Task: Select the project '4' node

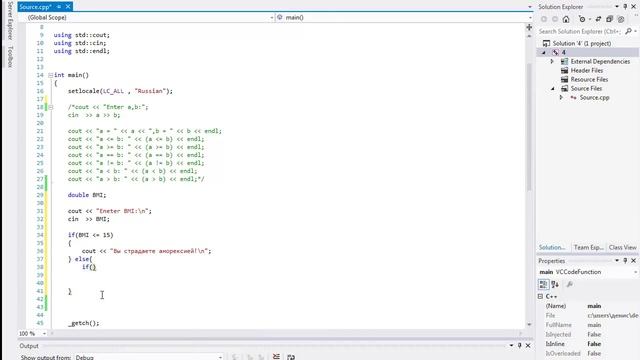Action: pos(563,52)
